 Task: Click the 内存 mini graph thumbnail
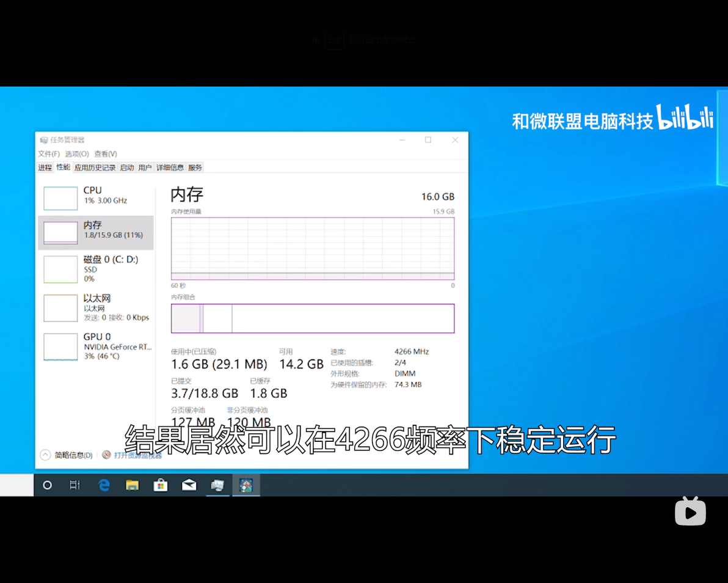pos(60,233)
